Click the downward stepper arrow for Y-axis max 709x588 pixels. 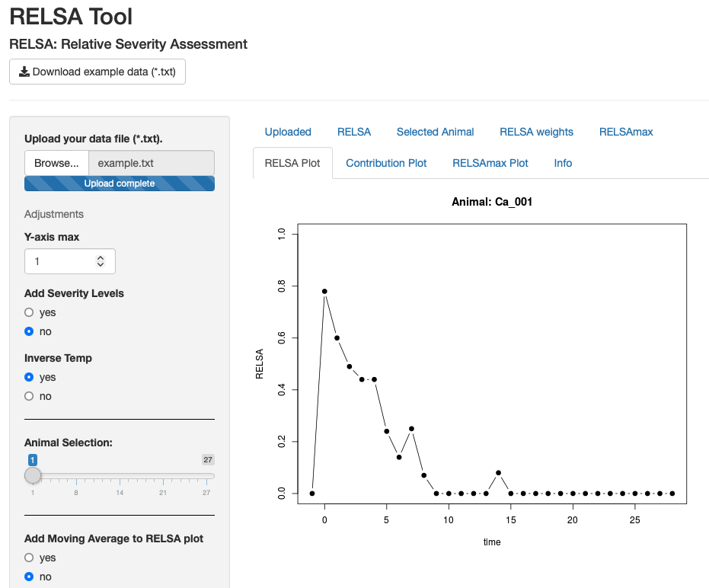(x=100, y=265)
